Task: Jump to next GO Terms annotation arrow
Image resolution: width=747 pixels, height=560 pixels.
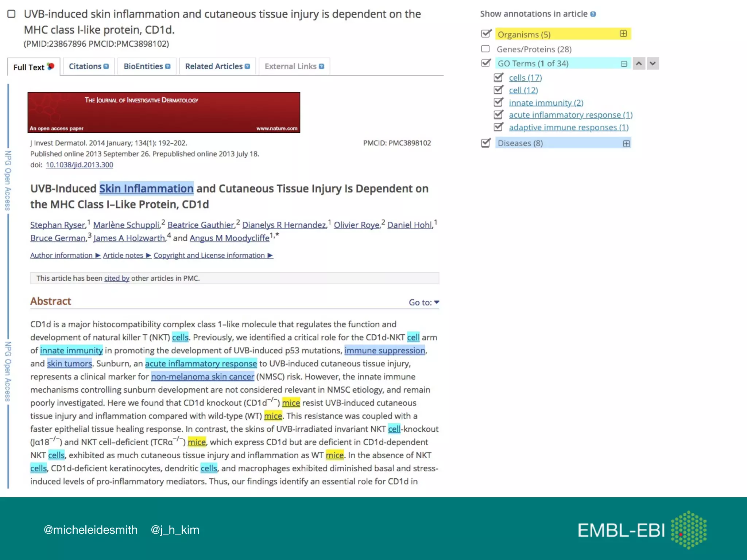Action: coord(653,63)
